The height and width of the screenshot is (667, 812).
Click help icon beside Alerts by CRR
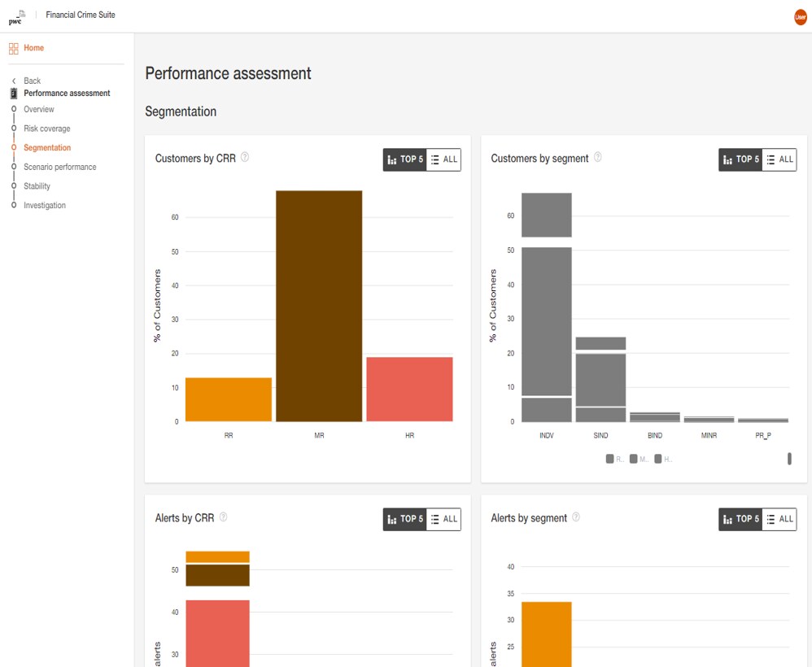pos(224,517)
